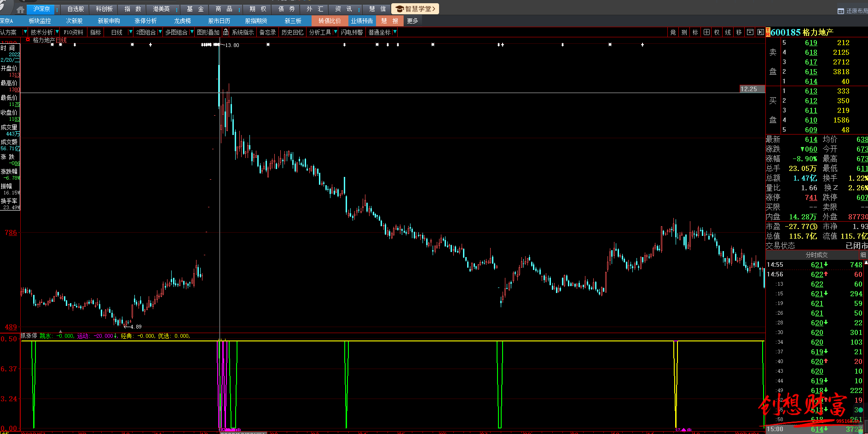Expand the 分析工具 dropdown arrow

(x=336, y=32)
